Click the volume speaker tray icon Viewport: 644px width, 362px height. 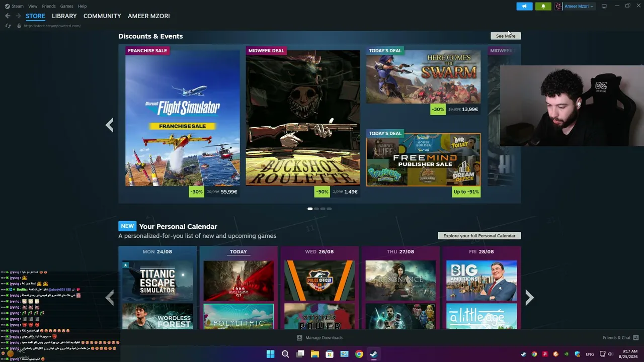pos(610,354)
